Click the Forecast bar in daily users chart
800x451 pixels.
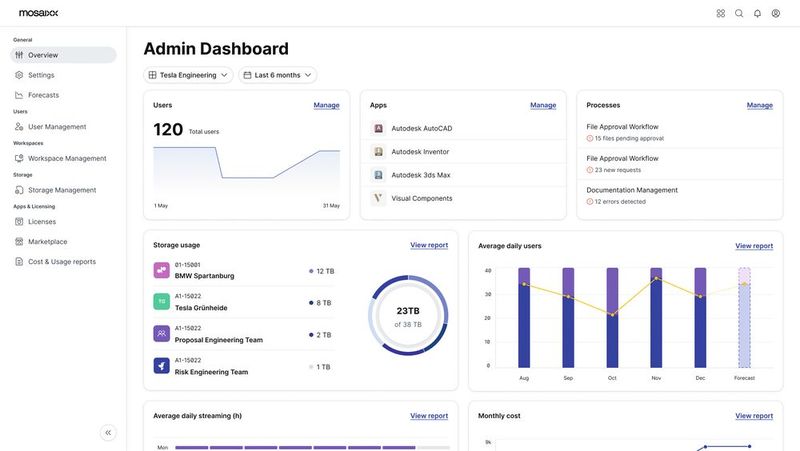point(744,318)
